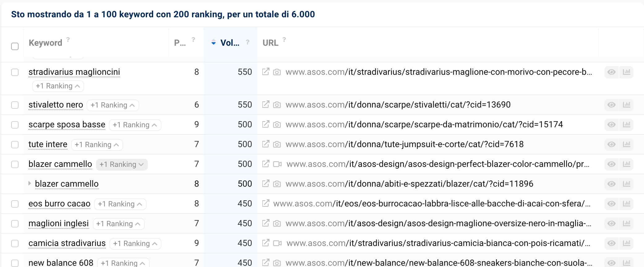The image size is (644, 267).
Task: Open help tooltip next to Keyword header
Action: pos(68,40)
